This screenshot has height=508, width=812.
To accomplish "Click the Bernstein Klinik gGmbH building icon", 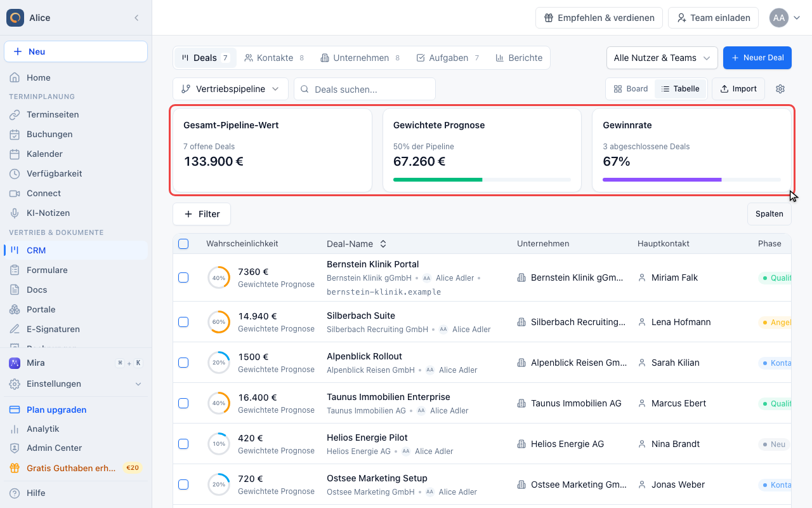I will point(521,277).
